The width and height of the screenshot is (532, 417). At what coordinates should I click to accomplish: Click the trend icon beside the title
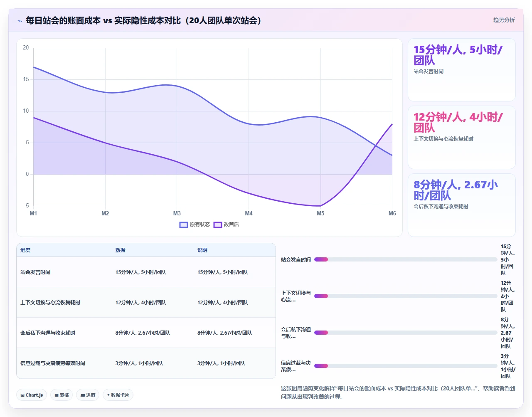click(x=20, y=21)
